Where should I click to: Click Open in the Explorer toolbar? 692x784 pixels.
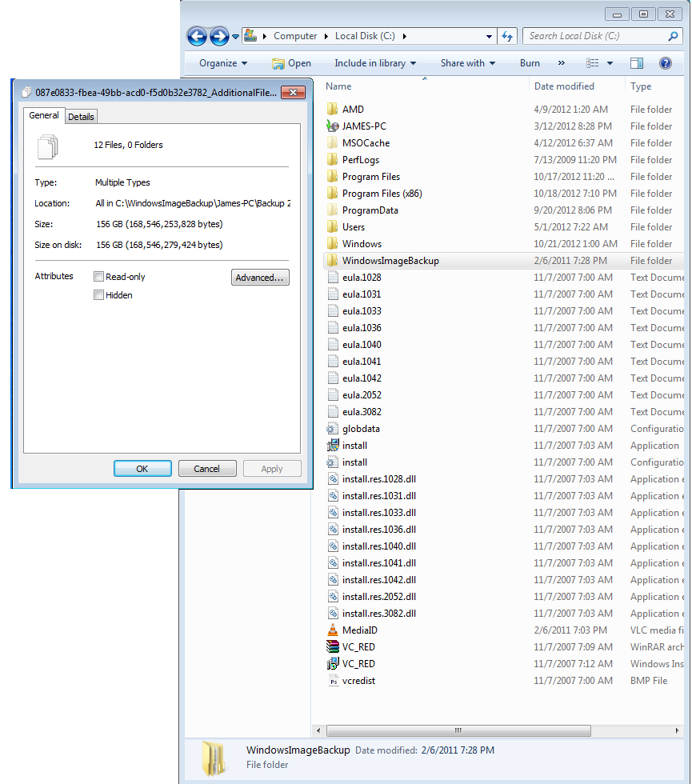(x=291, y=63)
